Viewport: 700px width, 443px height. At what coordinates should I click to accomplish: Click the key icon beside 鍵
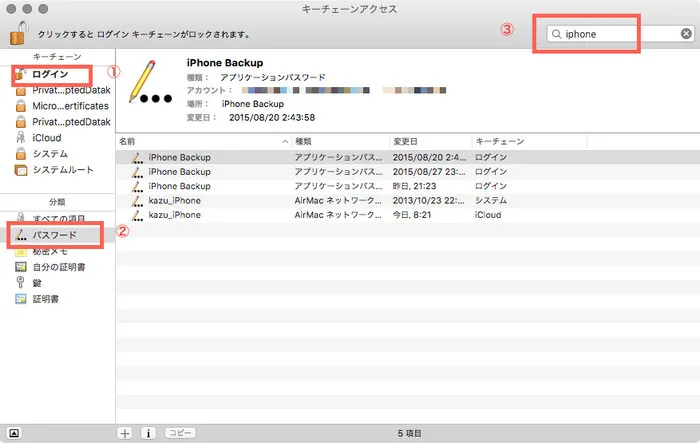pyautogui.click(x=20, y=282)
